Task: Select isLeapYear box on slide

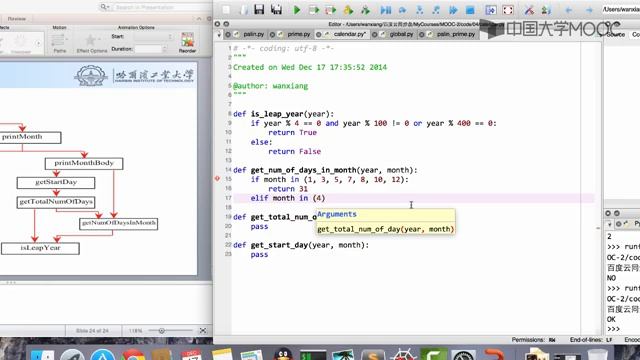Action: [40, 248]
